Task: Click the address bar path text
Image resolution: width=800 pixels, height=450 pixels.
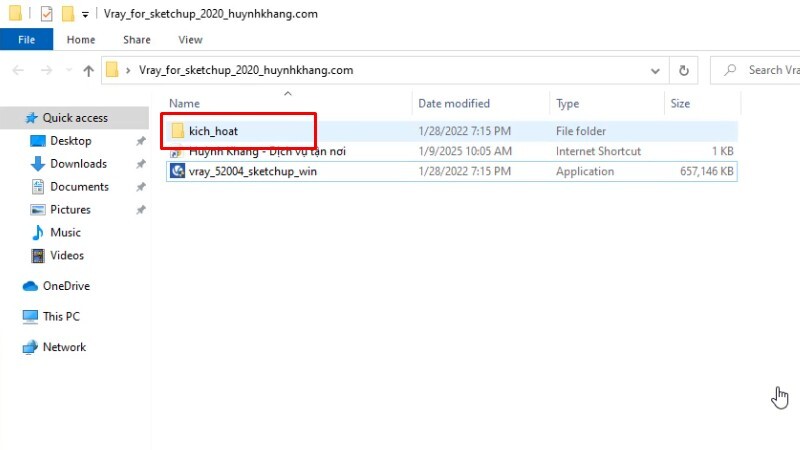Action: [x=246, y=70]
